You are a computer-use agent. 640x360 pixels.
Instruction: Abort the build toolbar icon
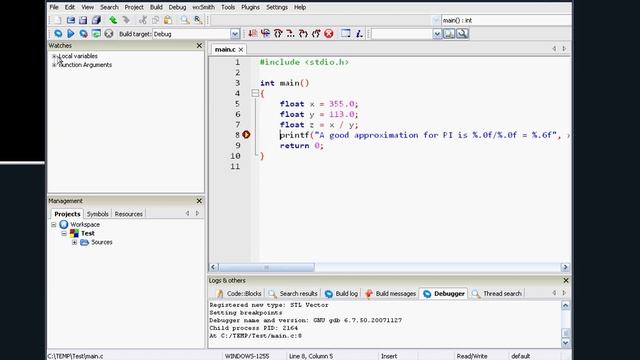tap(109, 34)
